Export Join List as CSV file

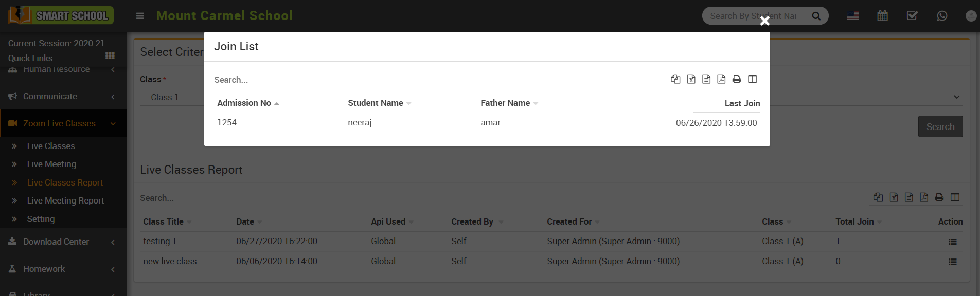(x=706, y=79)
